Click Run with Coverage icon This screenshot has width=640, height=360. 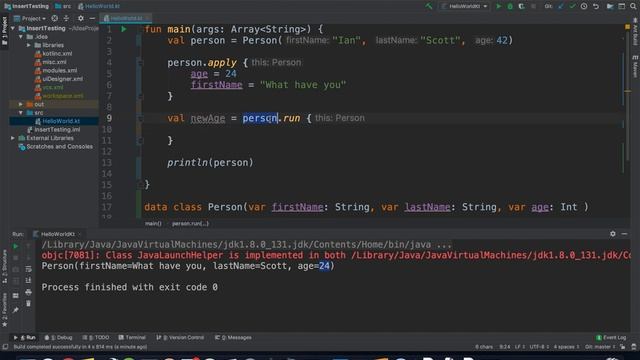point(521,6)
